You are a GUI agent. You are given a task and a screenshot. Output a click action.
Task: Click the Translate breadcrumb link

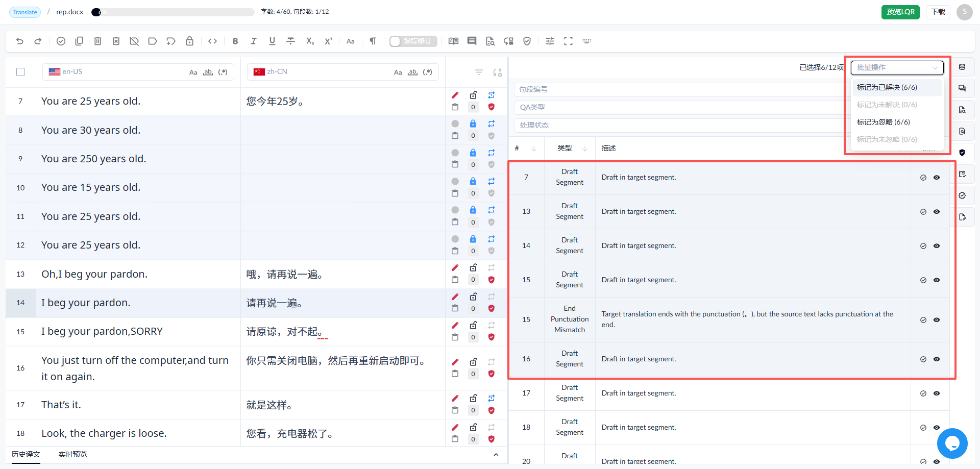click(x=25, y=12)
